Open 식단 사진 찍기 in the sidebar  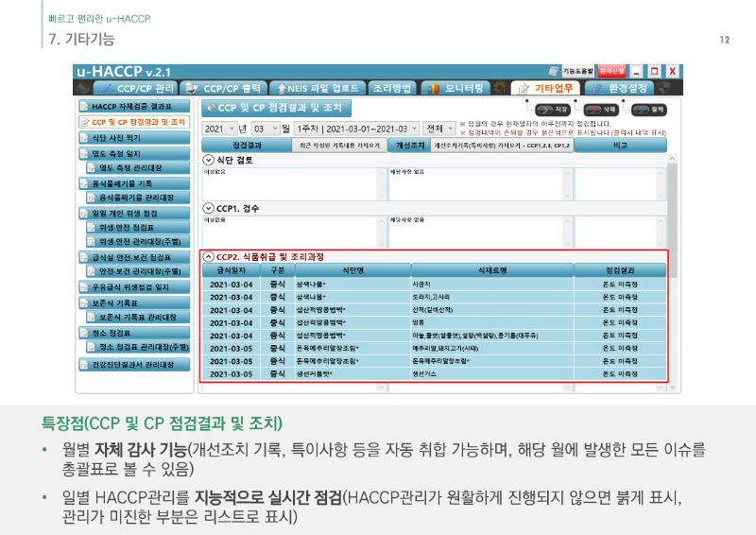(134, 138)
